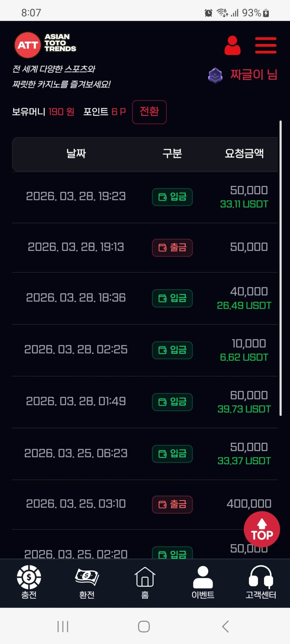Image resolution: width=290 pixels, height=644 pixels.
Task: Open the user profile icon
Action: (x=232, y=45)
